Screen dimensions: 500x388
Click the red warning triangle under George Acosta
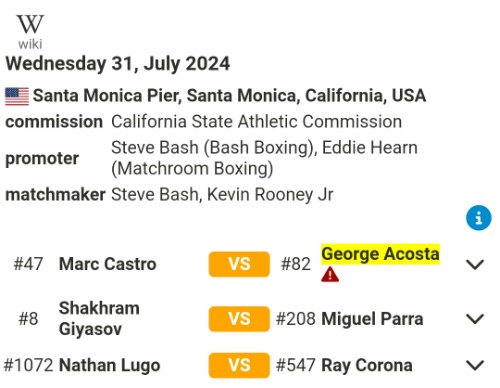pos(330,274)
